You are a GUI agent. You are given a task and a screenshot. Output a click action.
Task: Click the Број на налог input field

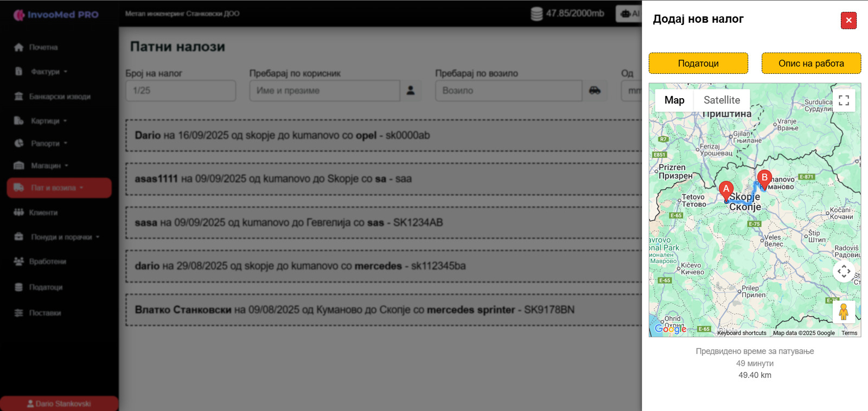click(181, 91)
